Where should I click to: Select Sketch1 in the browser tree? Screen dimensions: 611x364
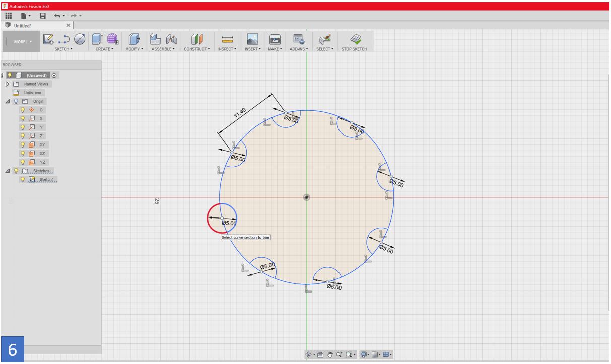click(46, 180)
